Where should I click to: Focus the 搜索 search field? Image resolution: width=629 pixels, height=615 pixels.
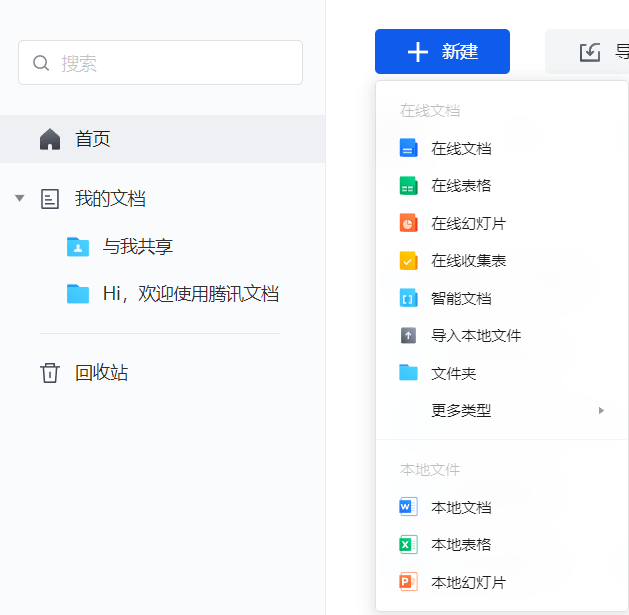[160, 62]
